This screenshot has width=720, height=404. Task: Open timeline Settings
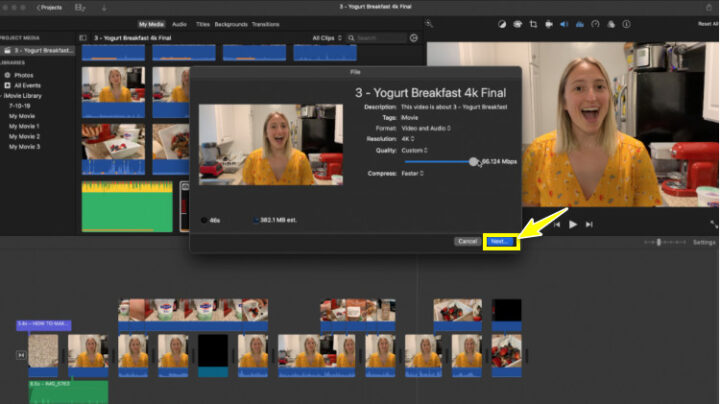(704, 242)
